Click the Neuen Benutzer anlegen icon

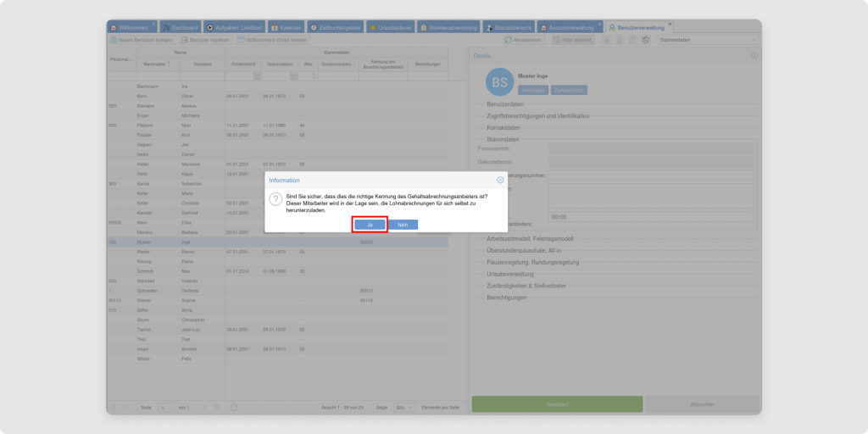pyautogui.click(x=114, y=40)
